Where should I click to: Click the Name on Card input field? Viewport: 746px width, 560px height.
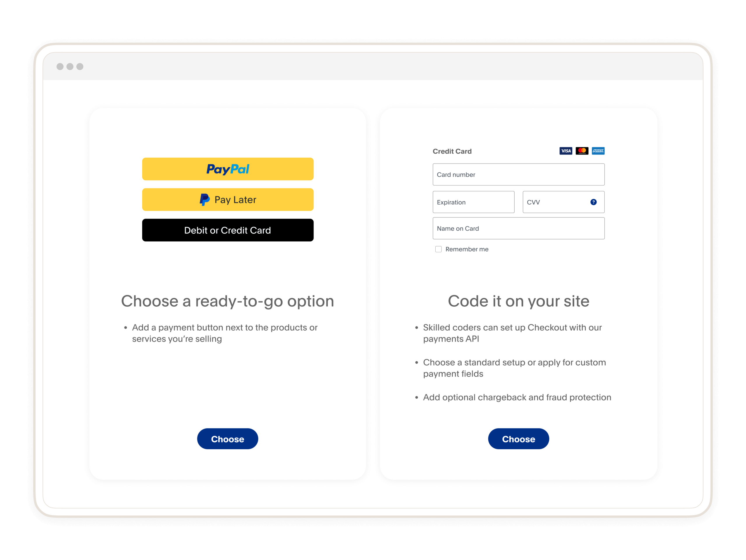(x=518, y=228)
